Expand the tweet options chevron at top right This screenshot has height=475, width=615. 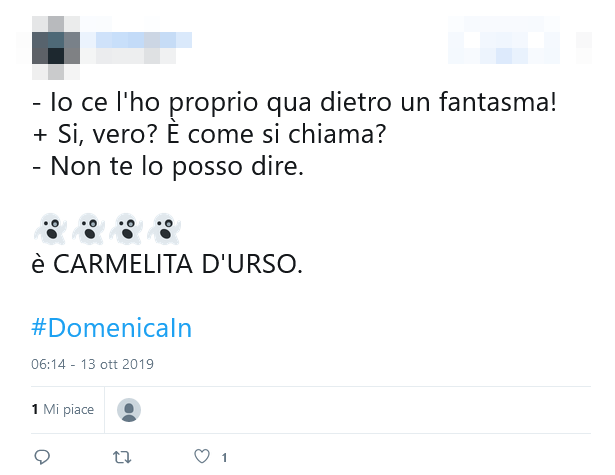pyautogui.click(x=584, y=47)
